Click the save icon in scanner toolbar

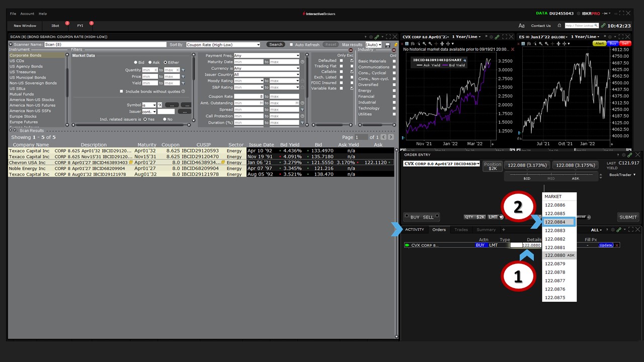[387, 45]
